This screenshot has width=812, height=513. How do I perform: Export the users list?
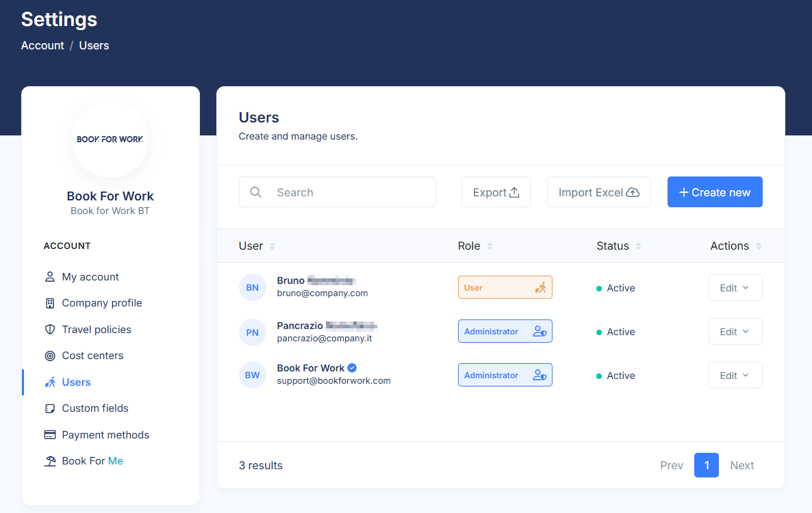point(496,192)
